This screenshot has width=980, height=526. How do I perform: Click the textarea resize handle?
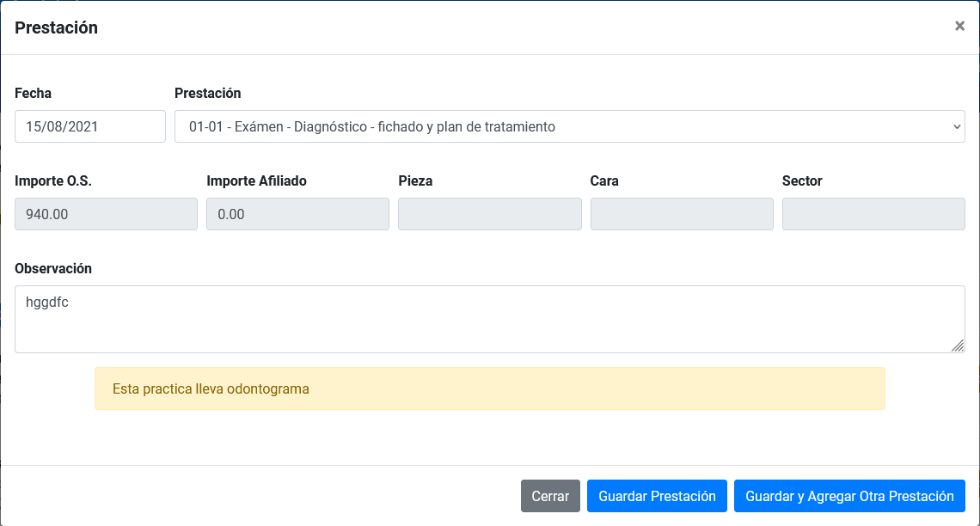(958, 347)
